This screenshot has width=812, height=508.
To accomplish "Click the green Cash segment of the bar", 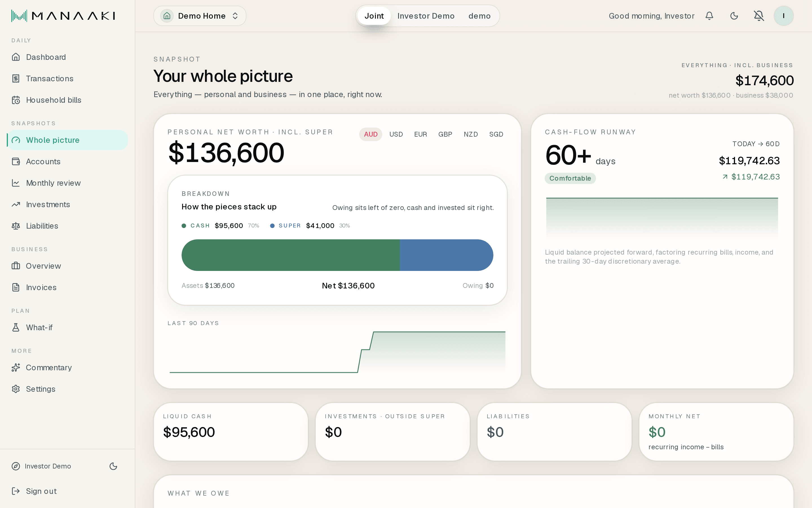I will tap(291, 255).
